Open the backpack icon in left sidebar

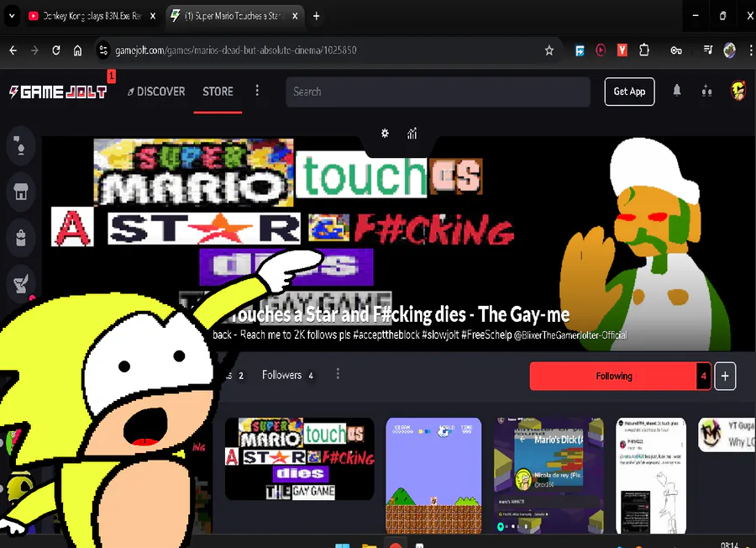[21, 237]
